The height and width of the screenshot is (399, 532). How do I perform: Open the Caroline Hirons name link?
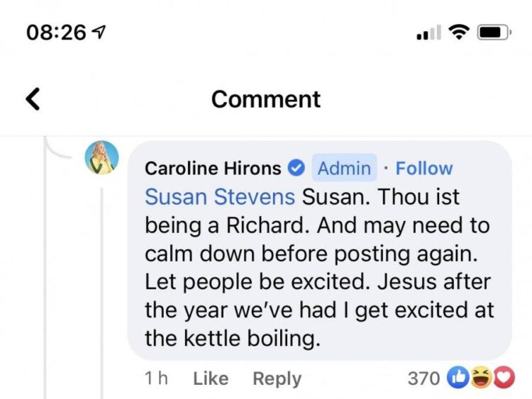pos(213,169)
